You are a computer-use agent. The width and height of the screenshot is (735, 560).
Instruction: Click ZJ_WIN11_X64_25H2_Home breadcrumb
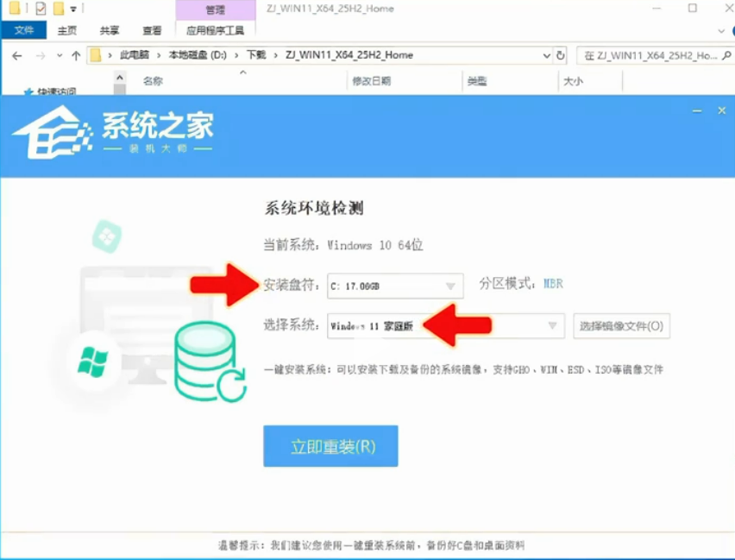(x=349, y=55)
